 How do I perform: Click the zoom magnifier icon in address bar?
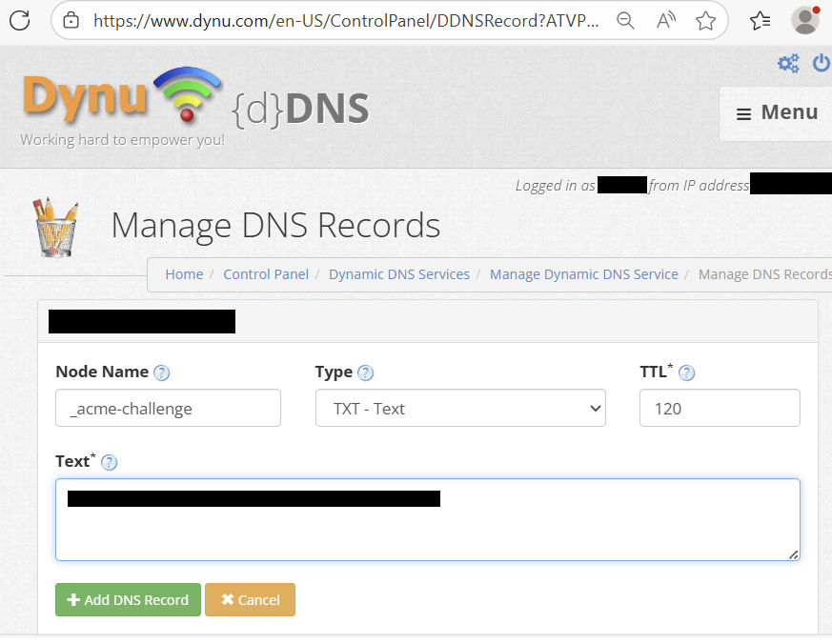coord(625,20)
